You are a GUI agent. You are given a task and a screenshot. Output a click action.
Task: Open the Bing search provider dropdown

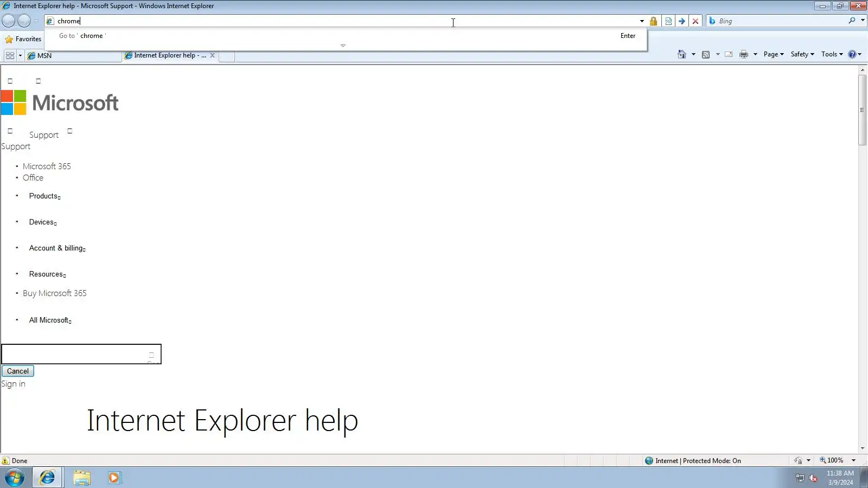click(x=863, y=21)
